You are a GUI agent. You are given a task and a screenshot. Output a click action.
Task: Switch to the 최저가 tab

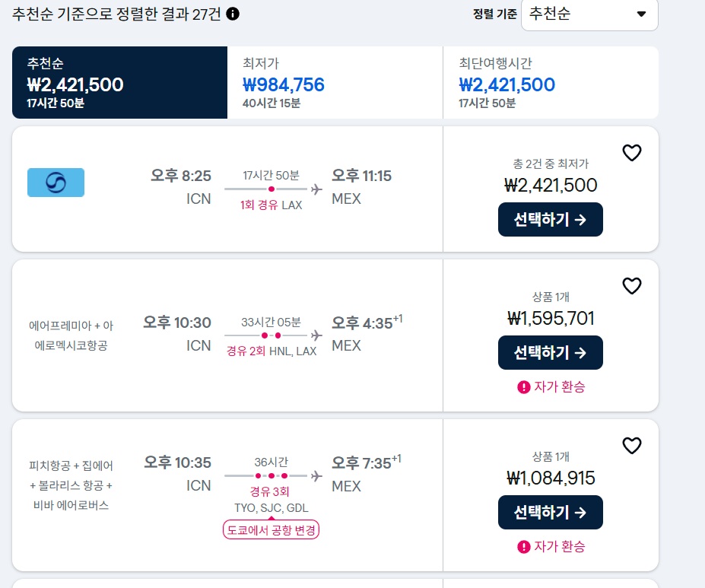[x=335, y=82]
